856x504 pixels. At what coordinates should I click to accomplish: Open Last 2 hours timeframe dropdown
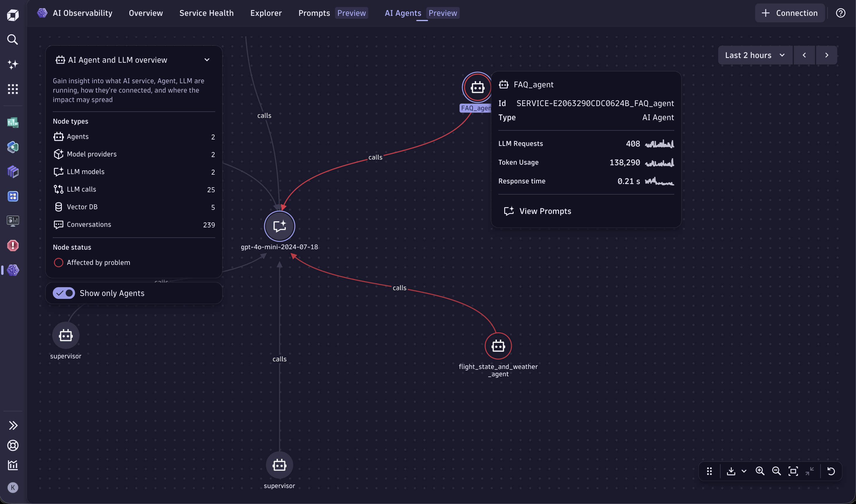755,55
